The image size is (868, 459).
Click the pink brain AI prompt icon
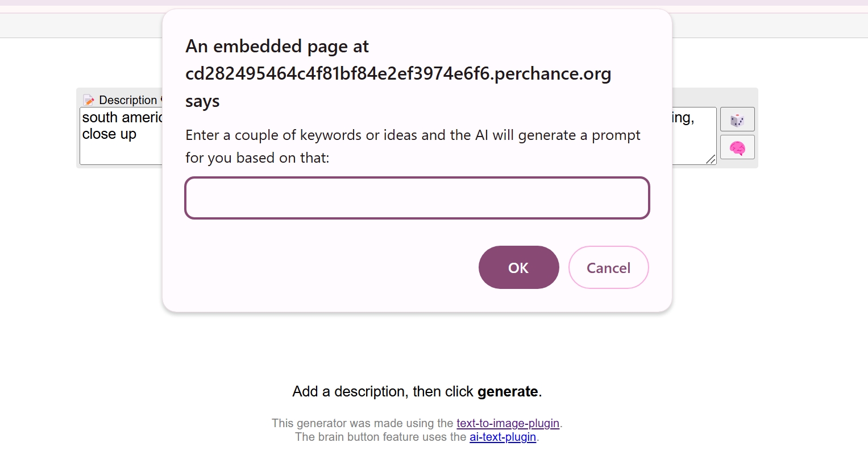click(737, 147)
